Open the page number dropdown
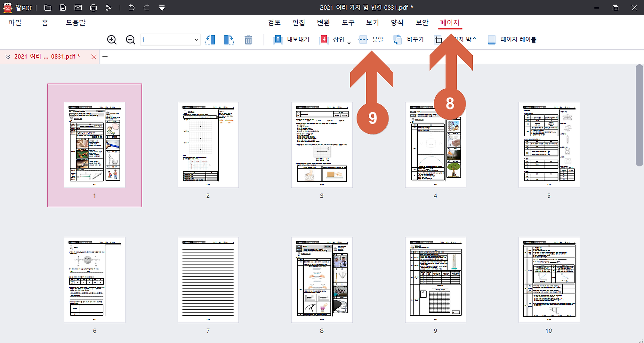The width and height of the screenshot is (644, 343). pyautogui.click(x=197, y=39)
